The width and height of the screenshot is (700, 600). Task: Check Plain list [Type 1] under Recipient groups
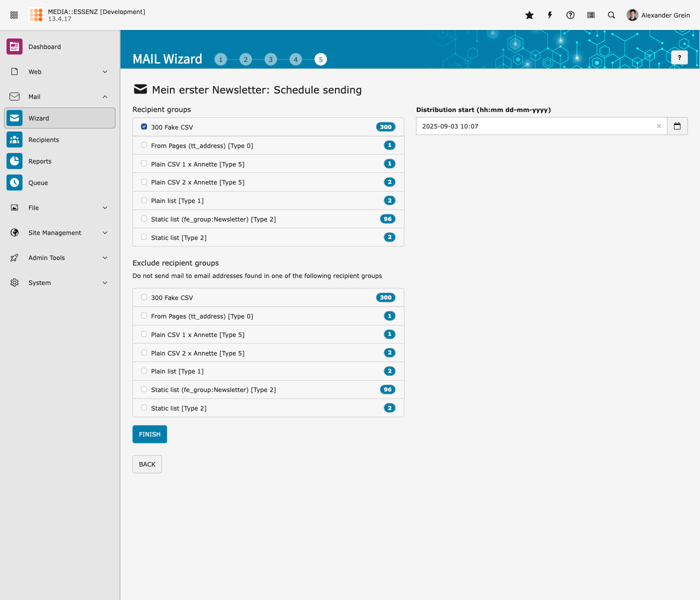[144, 200]
